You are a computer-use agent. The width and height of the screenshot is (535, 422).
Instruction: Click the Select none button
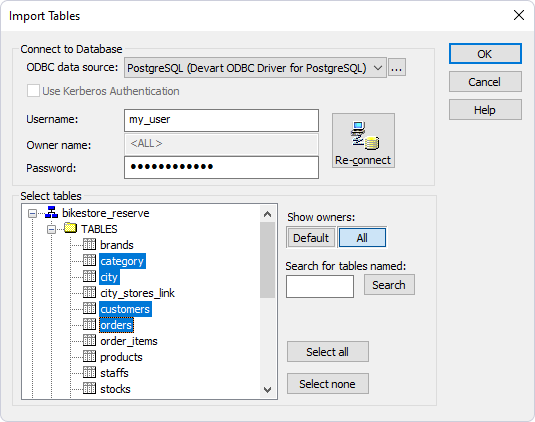coord(328,384)
